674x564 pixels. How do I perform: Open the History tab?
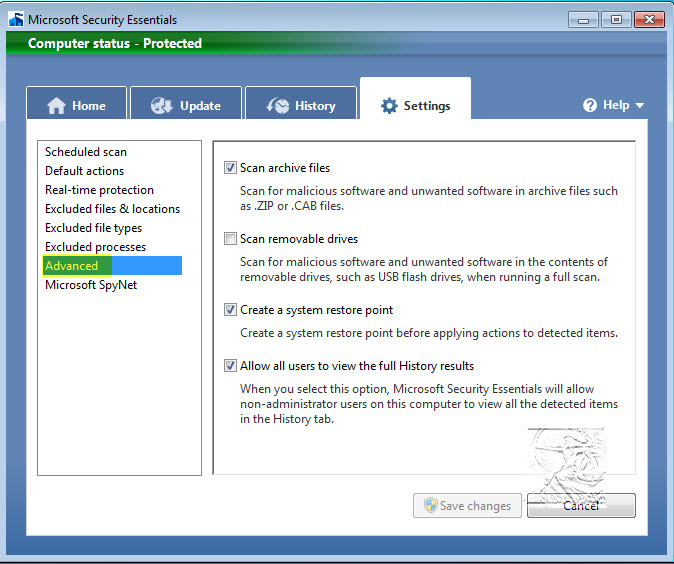click(x=302, y=106)
